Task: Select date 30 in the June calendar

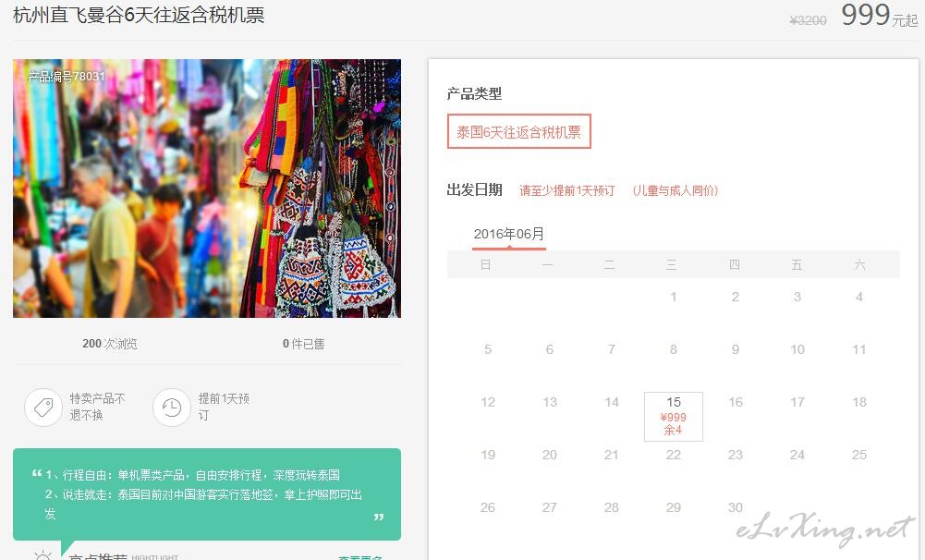Action: [735, 507]
